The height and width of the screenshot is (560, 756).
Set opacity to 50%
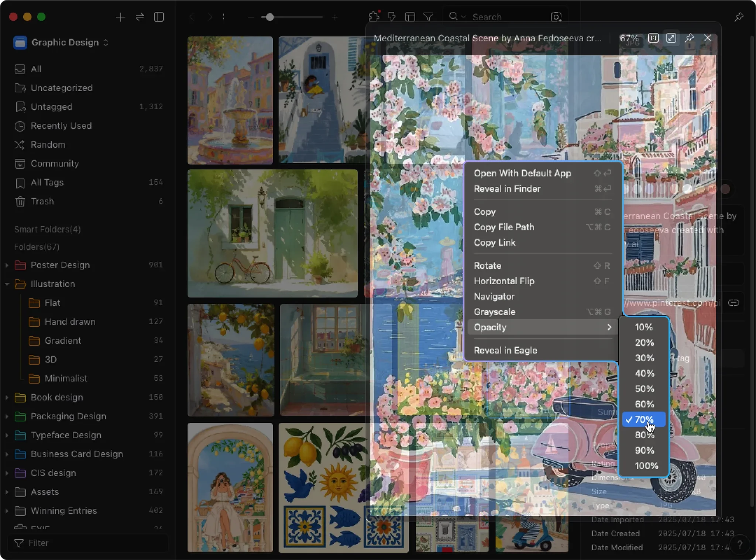644,389
